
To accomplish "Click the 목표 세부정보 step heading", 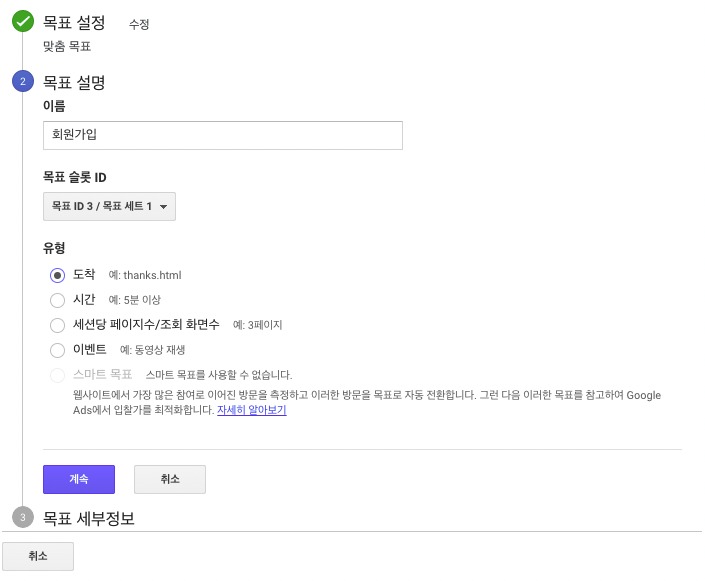I will pyautogui.click(x=89, y=518).
